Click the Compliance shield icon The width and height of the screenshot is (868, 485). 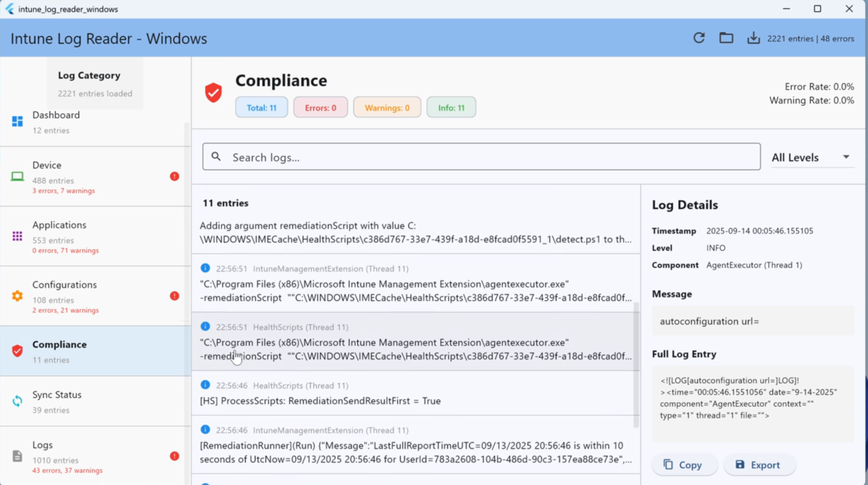click(17, 351)
